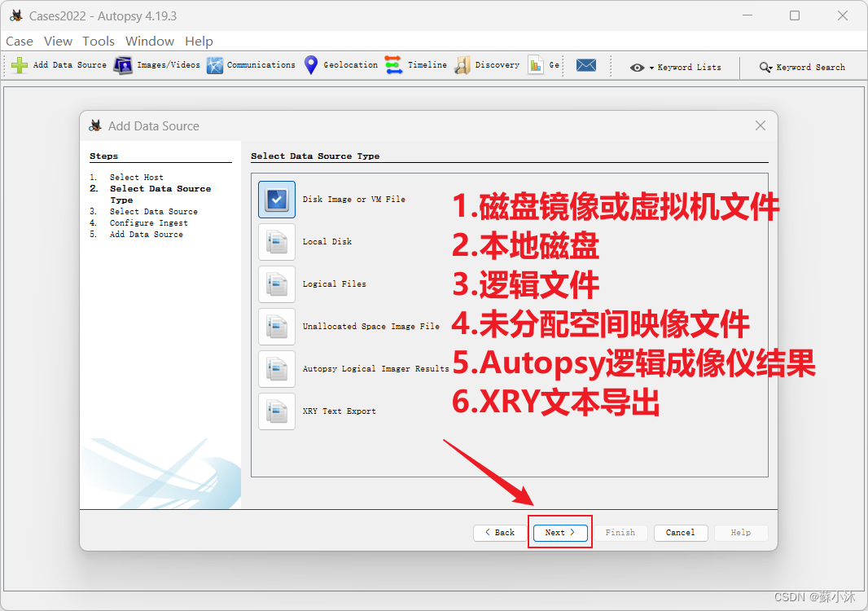Image resolution: width=868 pixels, height=611 pixels.
Task: Select Autopsy Logical Imager Results icon
Action: (x=277, y=369)
